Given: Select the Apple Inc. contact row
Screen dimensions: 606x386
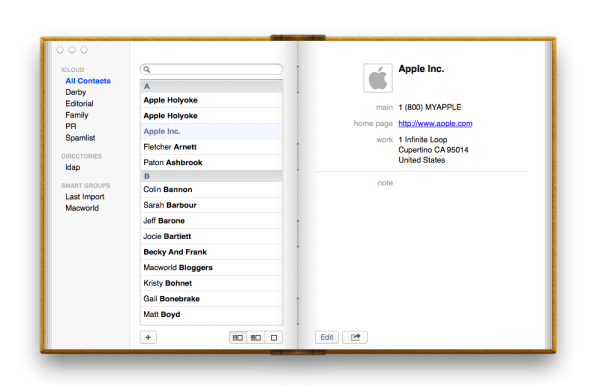Looking at the screenshot, I should (x=211, y=131).
